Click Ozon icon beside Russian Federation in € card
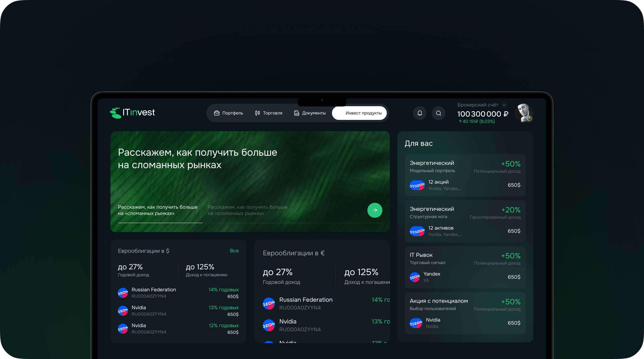644x359 pixels. (269, 304)
